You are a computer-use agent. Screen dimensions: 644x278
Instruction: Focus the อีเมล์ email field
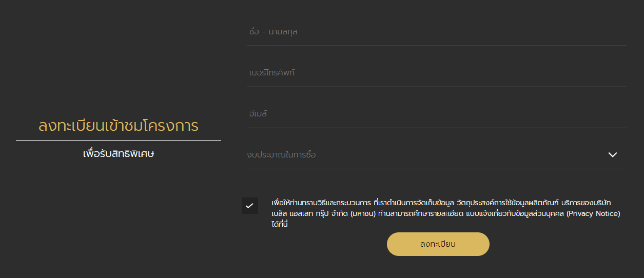[x=437, y=114]
